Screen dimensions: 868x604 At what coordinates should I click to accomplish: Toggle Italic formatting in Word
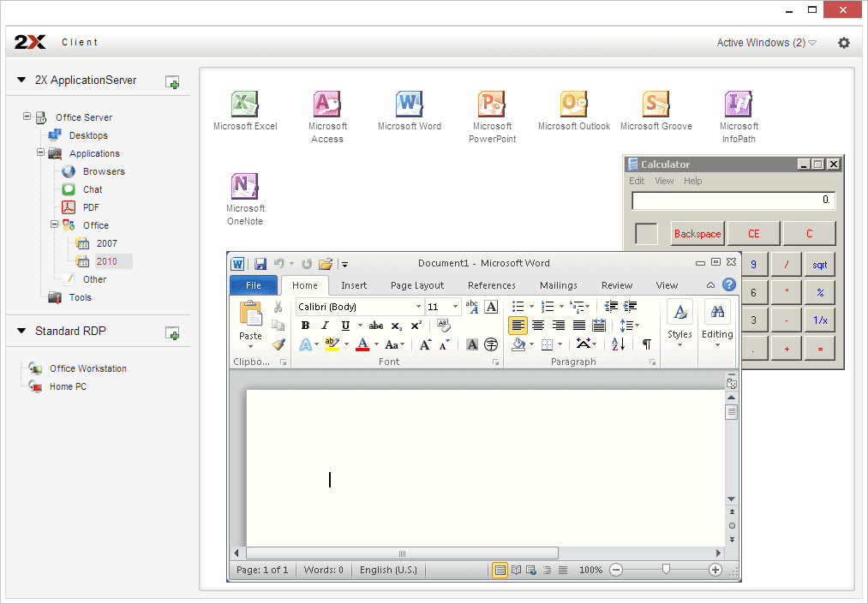(x=325, y=326)
